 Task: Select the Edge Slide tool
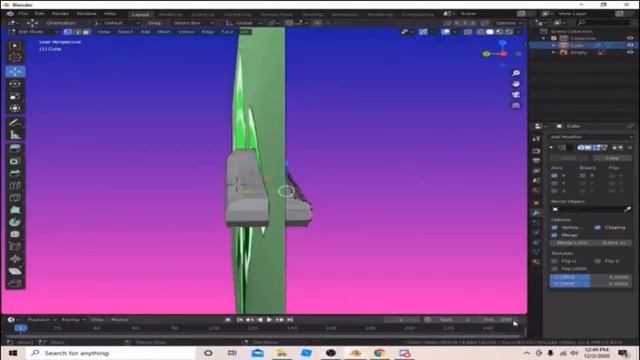pyautogui.click(x=15, y=247)
